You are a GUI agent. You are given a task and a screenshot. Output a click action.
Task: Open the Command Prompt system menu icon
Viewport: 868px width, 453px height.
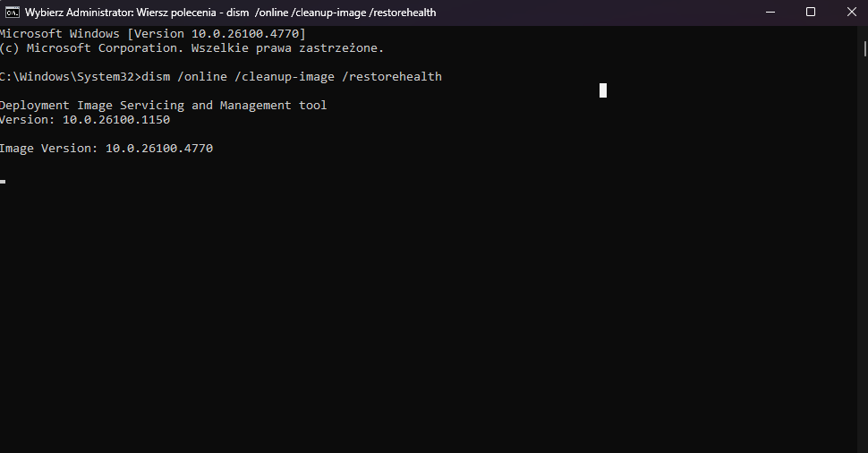13,13
